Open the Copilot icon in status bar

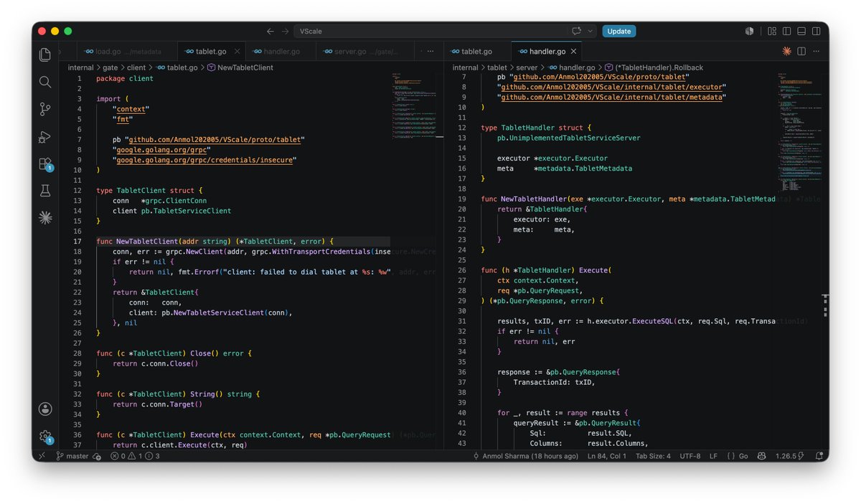[762, 456]
